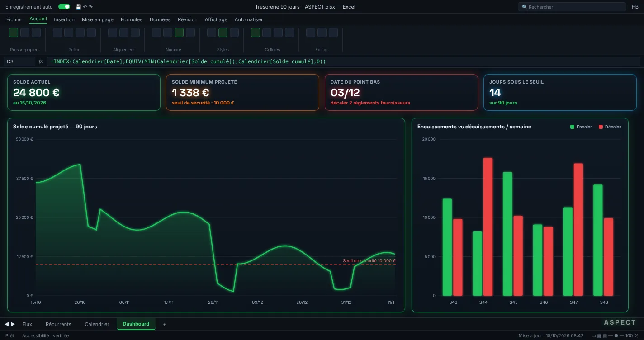Image resolution: width=644 pixels, height=340 pixels.
Task: Adjust the zoom slider handle
Action: coord(616,336)
